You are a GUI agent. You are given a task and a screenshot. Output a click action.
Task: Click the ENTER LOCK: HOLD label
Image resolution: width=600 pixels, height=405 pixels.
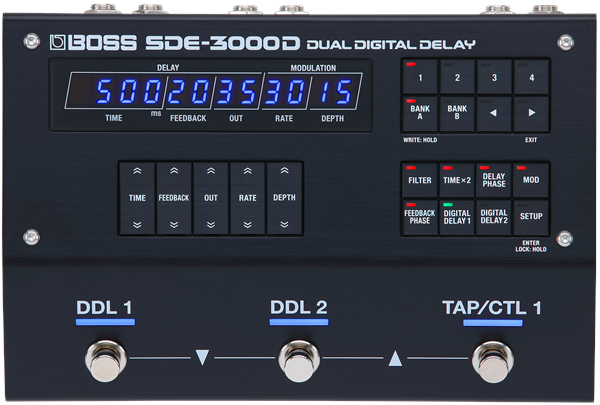pos(531,246)
